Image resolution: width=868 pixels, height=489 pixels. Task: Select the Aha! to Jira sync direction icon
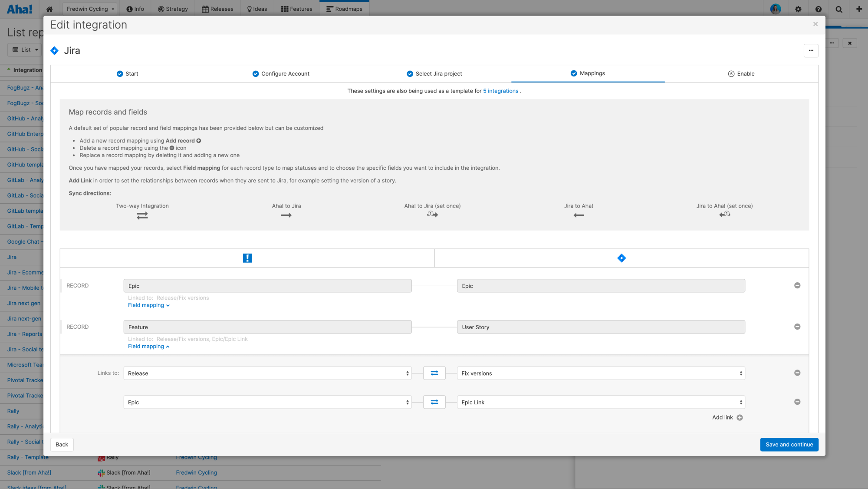[286, 215]
